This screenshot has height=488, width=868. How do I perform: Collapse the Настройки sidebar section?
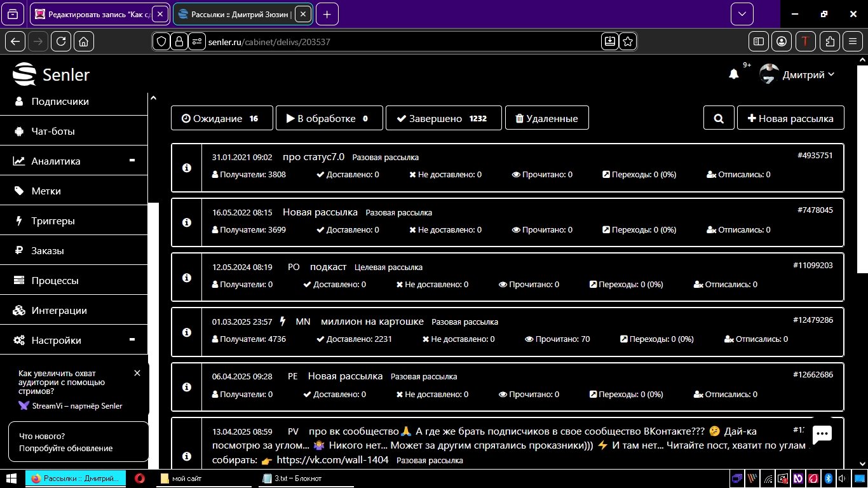point(132,340)
